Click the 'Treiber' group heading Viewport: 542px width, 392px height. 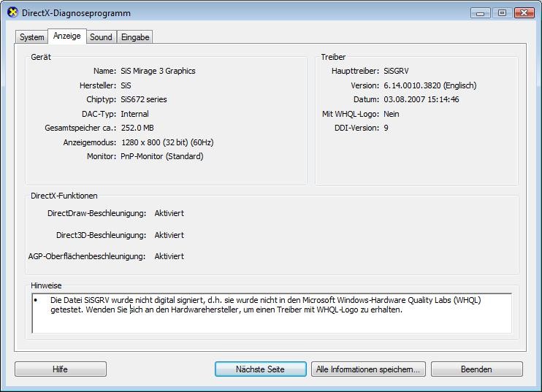pyautogui.click(x=333, y=57)
